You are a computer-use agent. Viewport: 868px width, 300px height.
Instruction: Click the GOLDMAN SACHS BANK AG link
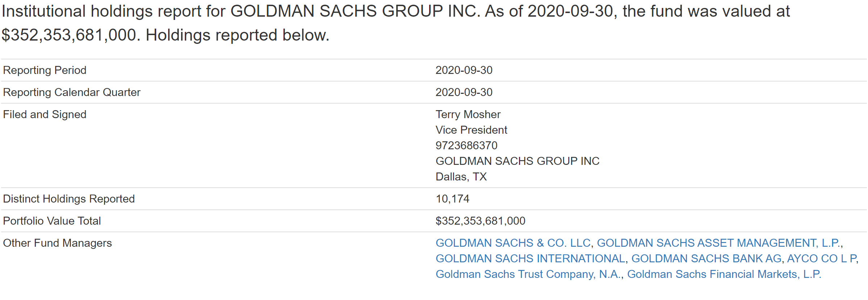point(706,259)
